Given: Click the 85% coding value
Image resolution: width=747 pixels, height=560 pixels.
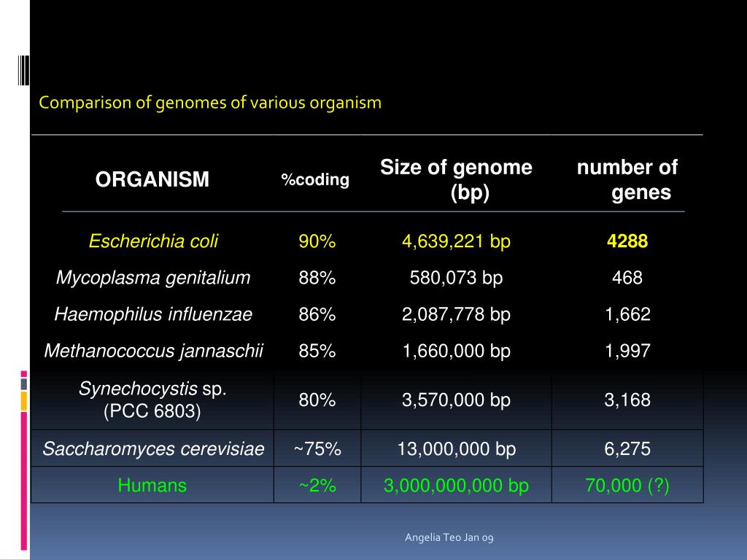Looking at the screenshot, I should pos(317,351).
